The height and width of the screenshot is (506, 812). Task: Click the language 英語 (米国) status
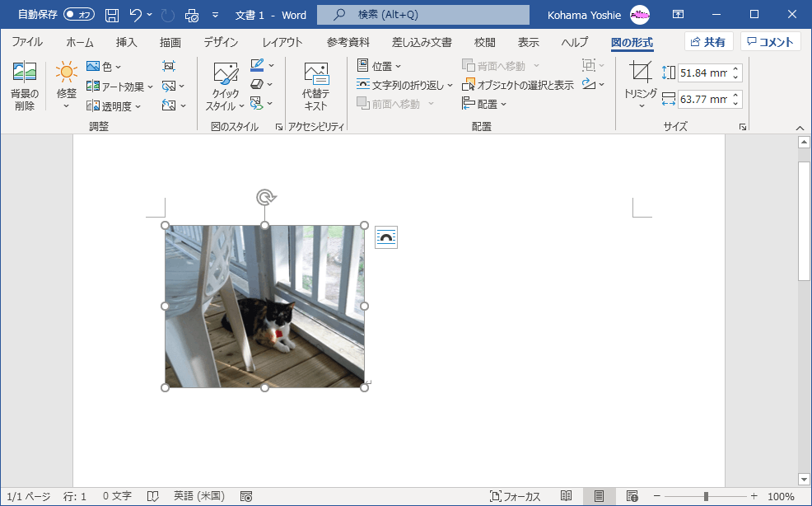point(198,497)
